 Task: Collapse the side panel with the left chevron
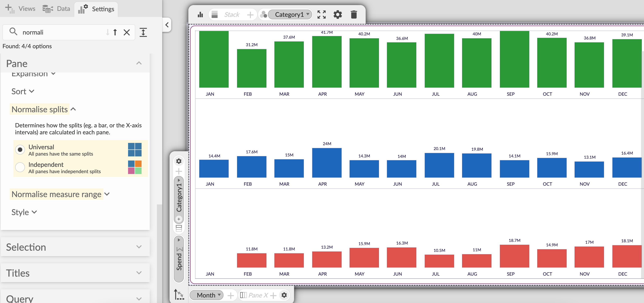pos(167,25)
